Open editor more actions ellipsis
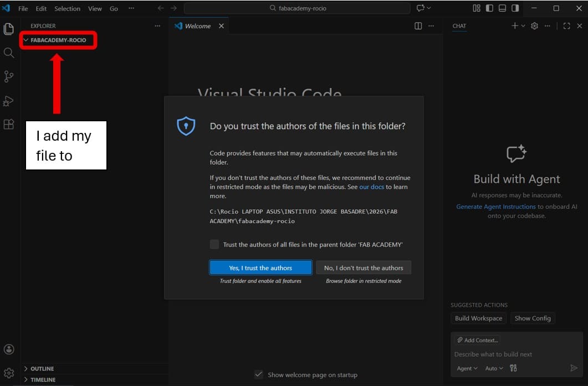Viewport: 588px width, 386px height. pyautogui.click(x=431, y=26)
